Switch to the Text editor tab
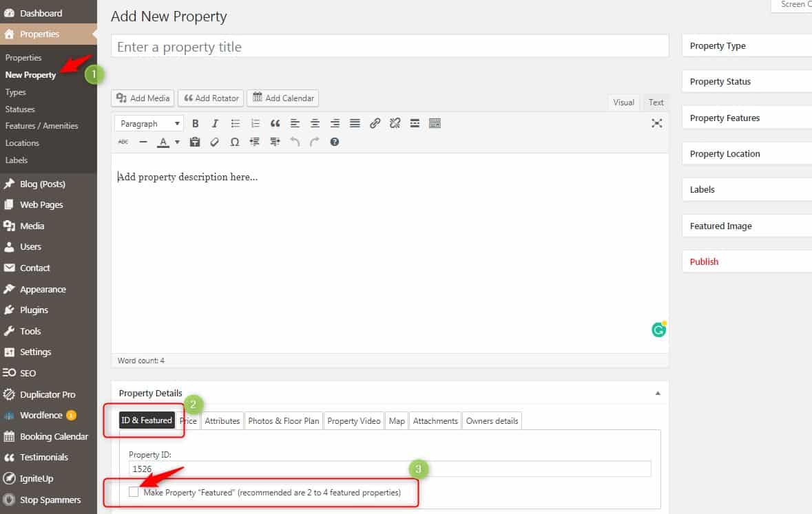The image size is (812, 514). click(x=656, y=103)
